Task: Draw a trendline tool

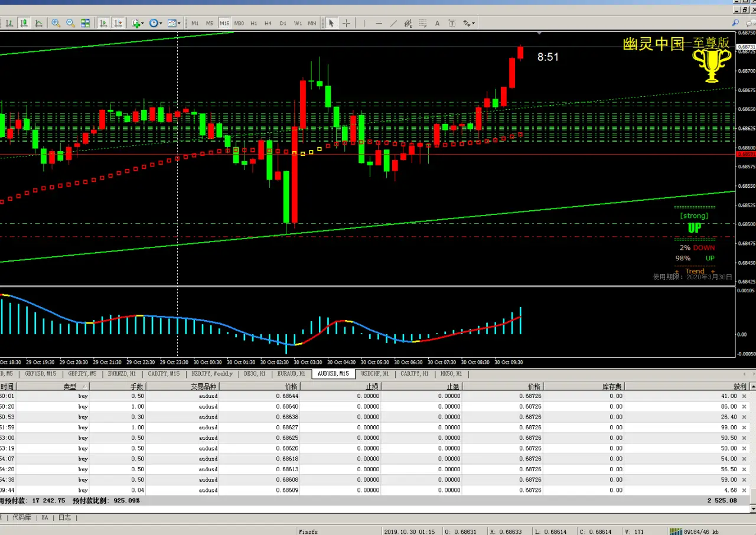Action: pos(393,23)
